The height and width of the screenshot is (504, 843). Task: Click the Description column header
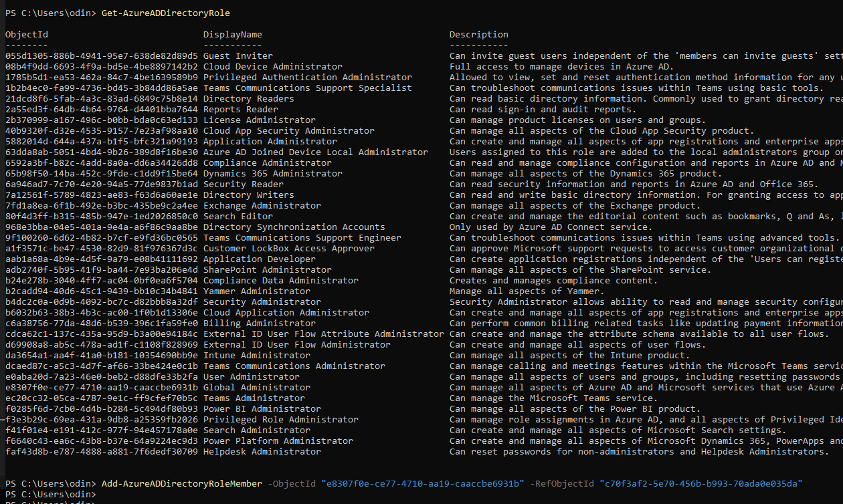(478, 35)
